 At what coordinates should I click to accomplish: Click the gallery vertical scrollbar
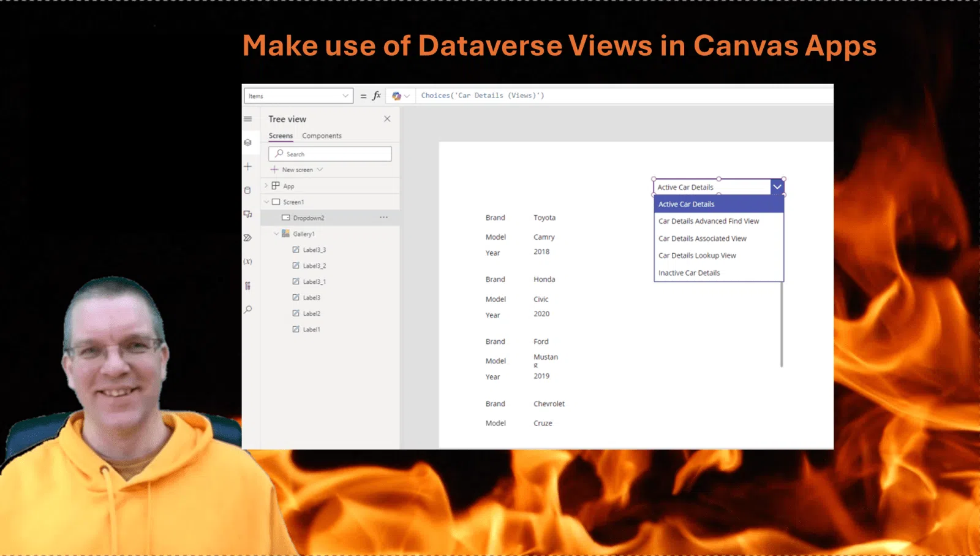[x=782, y=325]
